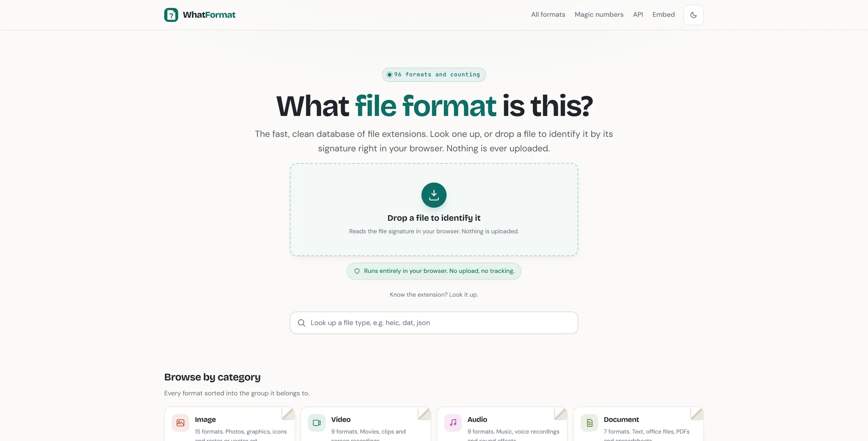Go to Magic numbers
The width and height of the screenshot is (868, 441).
(599, 14)
